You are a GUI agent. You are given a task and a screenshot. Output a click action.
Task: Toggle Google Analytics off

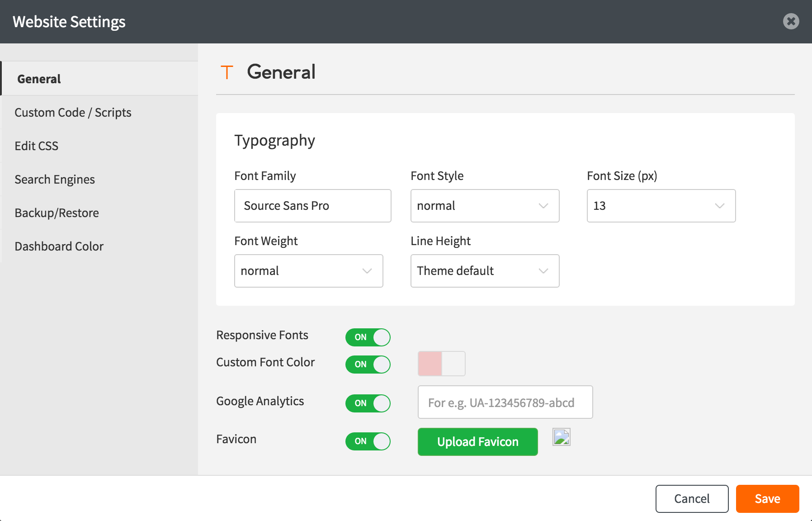(x=368, y=403)
